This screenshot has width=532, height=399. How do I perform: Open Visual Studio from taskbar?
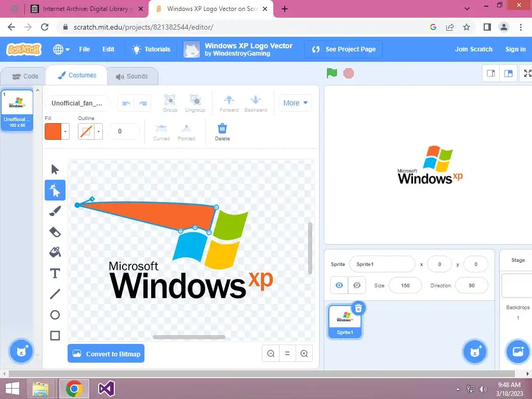(x=106, y=389)
